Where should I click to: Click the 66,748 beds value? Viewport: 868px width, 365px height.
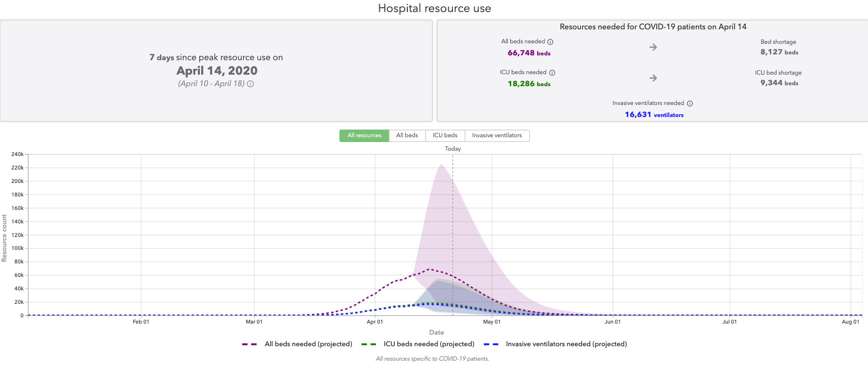point(529,53)
